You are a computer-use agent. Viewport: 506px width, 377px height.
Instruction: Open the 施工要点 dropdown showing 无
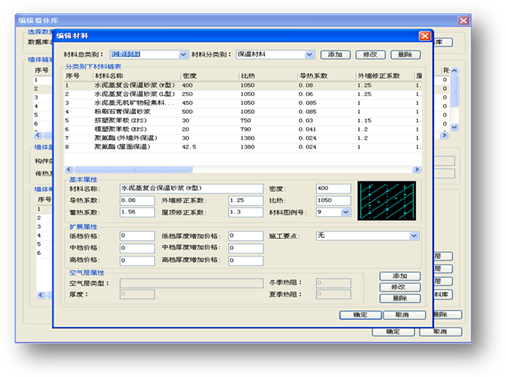coord(414,236)
